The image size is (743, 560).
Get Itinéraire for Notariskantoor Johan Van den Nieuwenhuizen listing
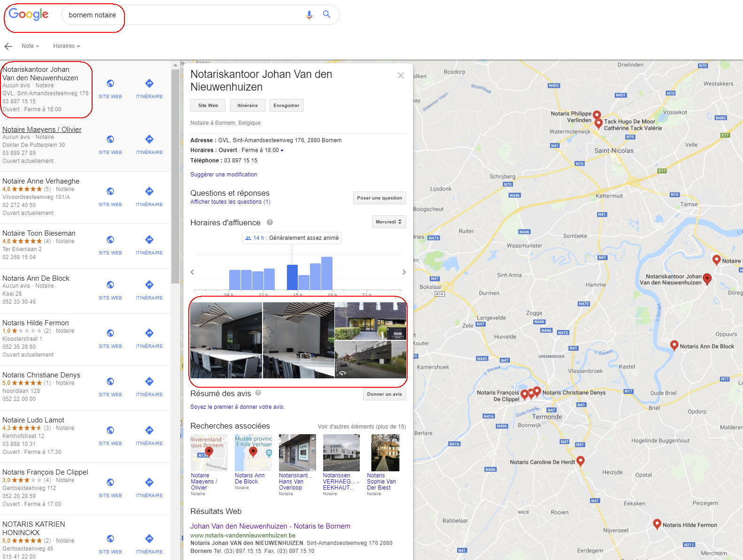149,83
